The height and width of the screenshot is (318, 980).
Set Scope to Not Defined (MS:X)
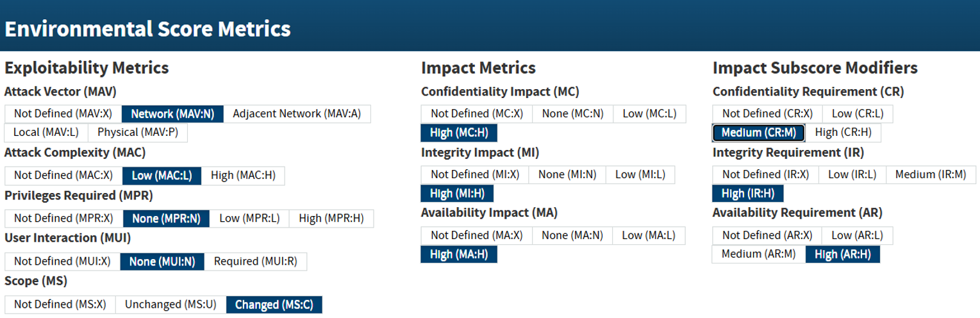pos(60,305)
